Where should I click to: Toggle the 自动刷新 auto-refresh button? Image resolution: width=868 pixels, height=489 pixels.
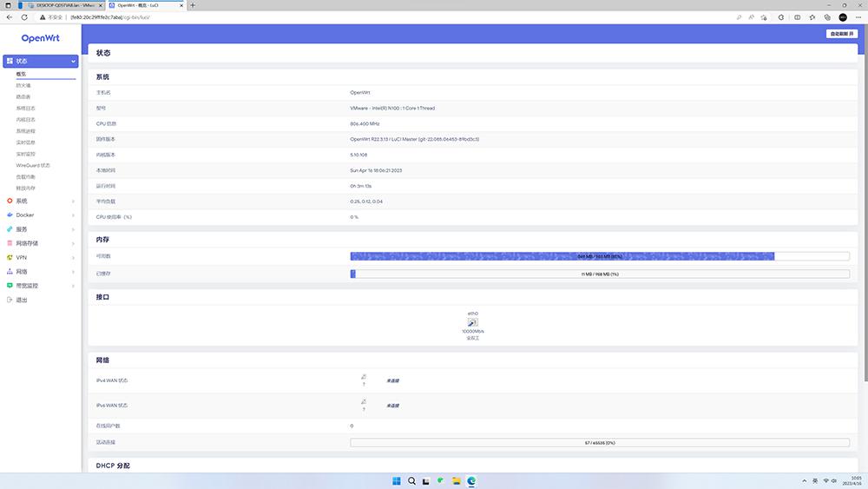click(842, 34)
